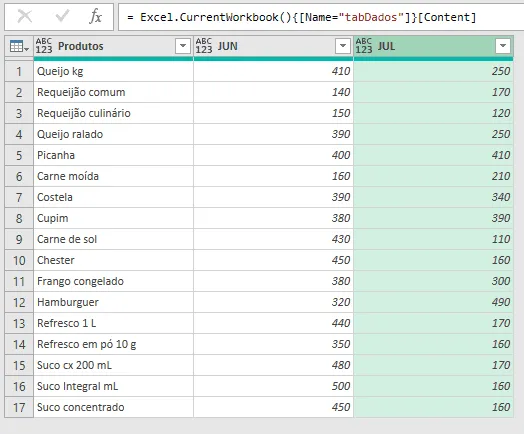Image resolution: width=524 pixels, height=434 pixels.
Task: Select the 'Suco concentrado' cell
Action: (x=114, y=407)
